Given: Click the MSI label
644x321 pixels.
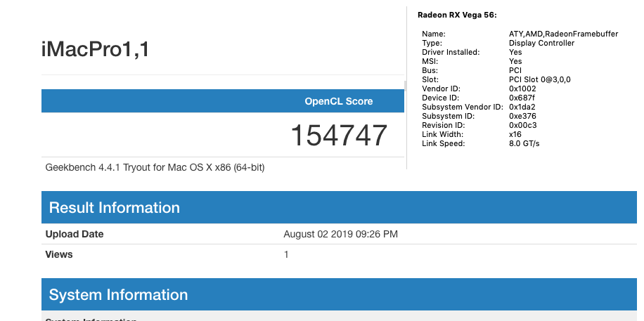Looking at the screenshot, I should tap(430, 61).
